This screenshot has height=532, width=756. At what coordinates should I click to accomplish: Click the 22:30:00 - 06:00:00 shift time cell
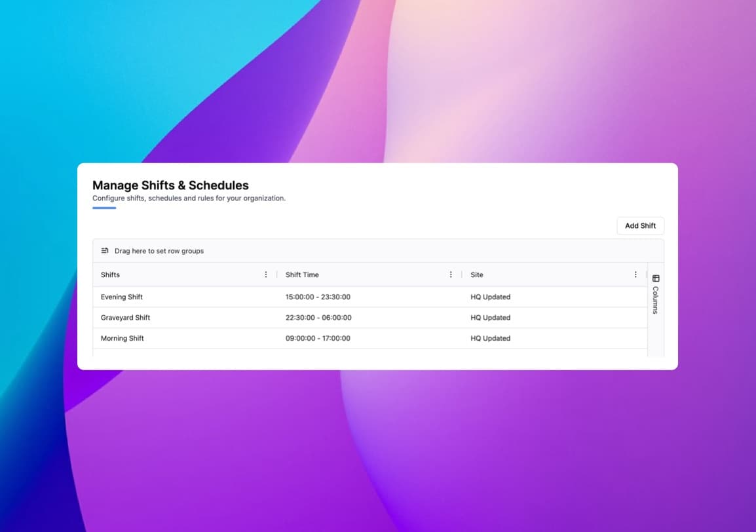pos(318,318)
